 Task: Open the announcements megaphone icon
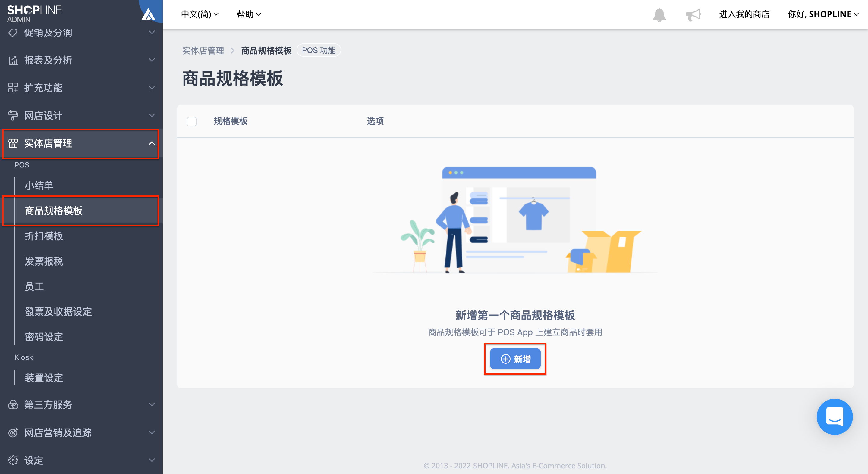693,14
